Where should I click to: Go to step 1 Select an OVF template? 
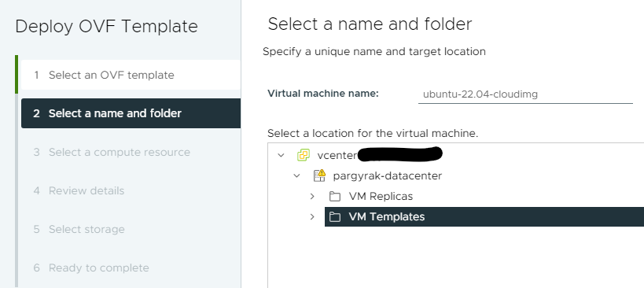coord(131,75)
